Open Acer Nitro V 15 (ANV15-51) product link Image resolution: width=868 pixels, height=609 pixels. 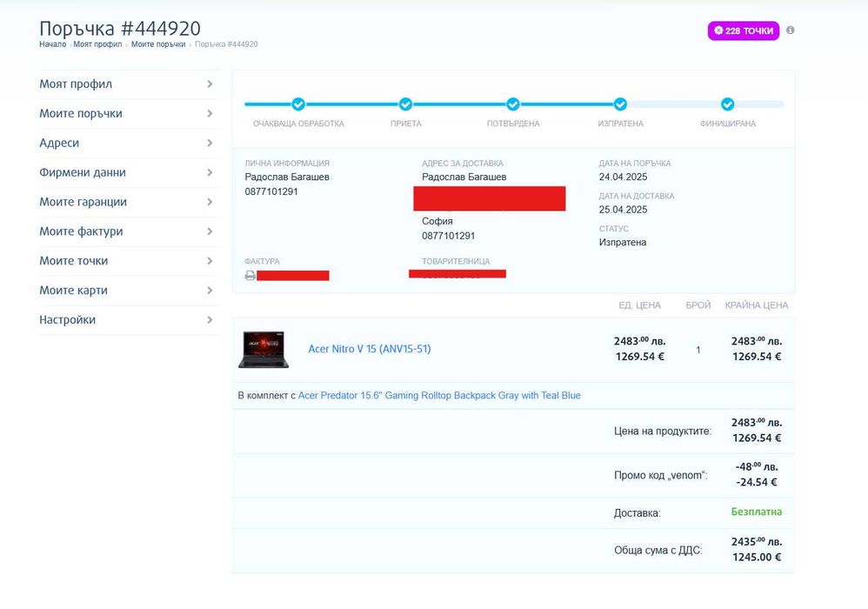(370, 349)
